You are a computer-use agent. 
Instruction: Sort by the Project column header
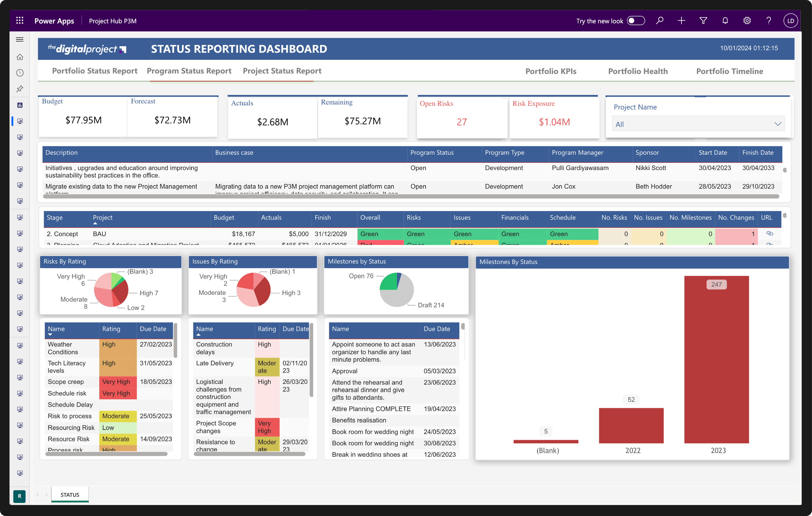pos(102,218)
